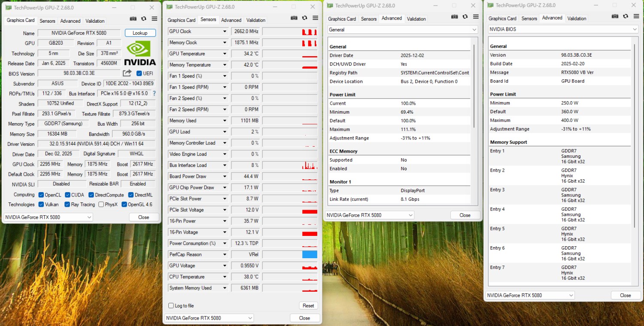Open the Board Power Draw sensor dropdown
Image resolution: width=644 pixels, height=326 pixels.
(225, 176)
